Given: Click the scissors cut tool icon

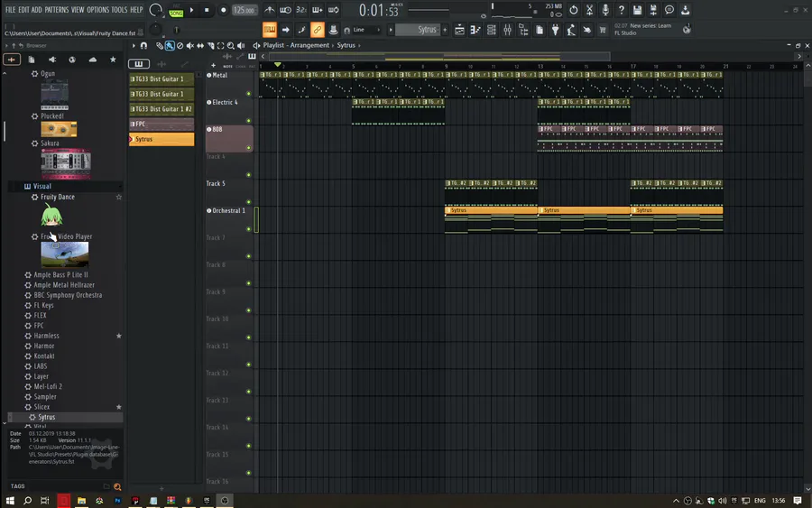Looking at the screenshot, I should (589, 10).
